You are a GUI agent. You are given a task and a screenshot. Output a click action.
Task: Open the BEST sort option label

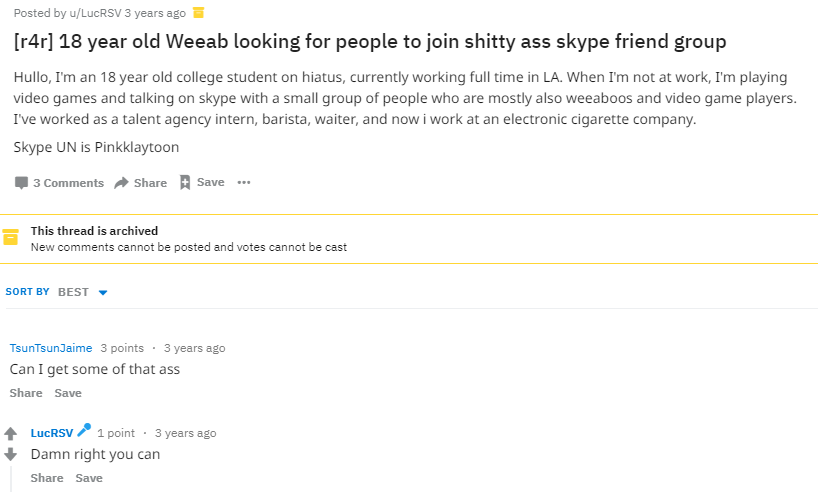[73, 292]
